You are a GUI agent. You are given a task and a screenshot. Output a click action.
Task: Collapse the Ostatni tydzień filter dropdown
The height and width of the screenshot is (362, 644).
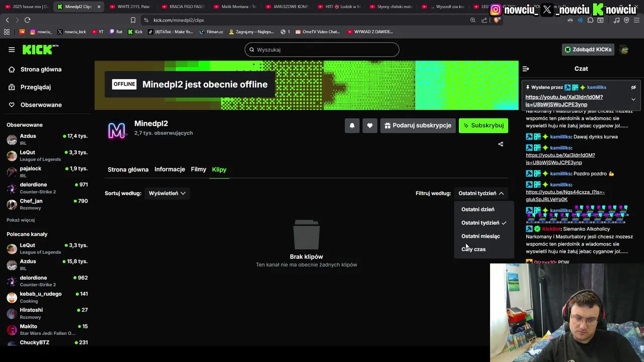481,193
